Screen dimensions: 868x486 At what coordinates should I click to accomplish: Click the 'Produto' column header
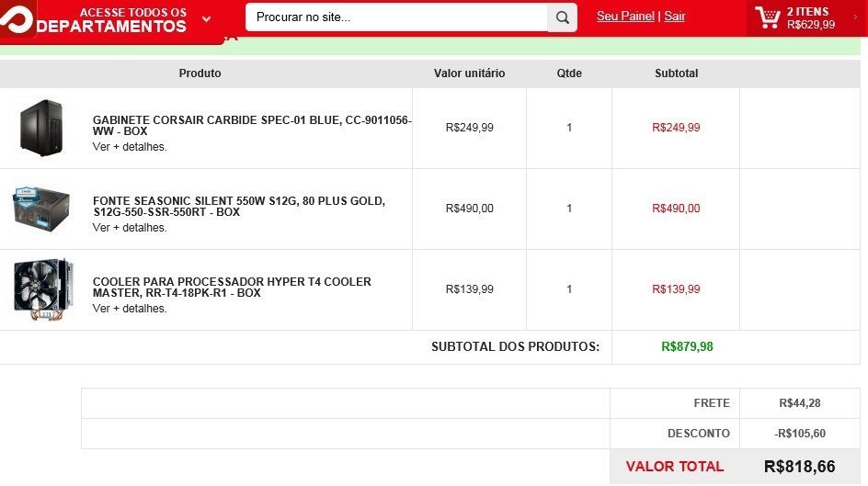(200, 73)
